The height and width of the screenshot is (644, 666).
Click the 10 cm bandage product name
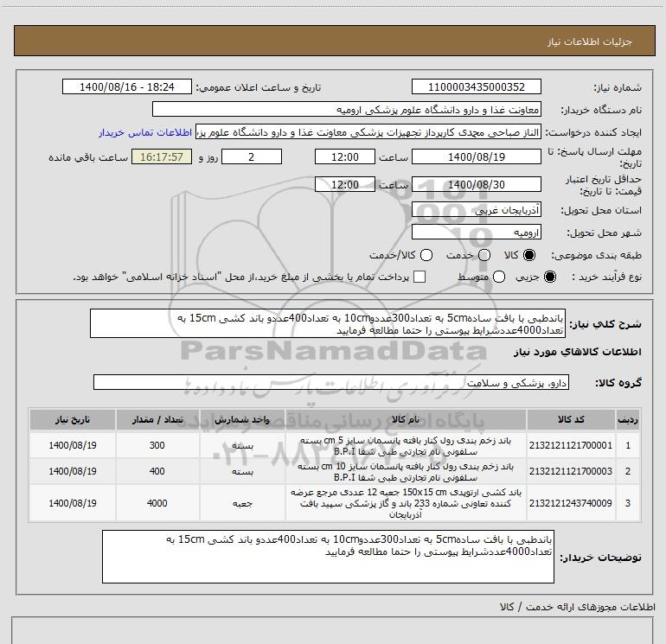tap(406, 472)
